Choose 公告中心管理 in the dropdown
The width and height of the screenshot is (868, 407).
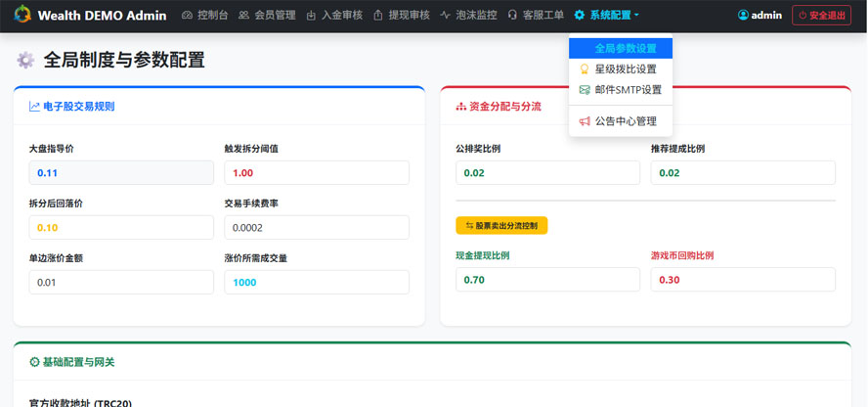point(621,120)
